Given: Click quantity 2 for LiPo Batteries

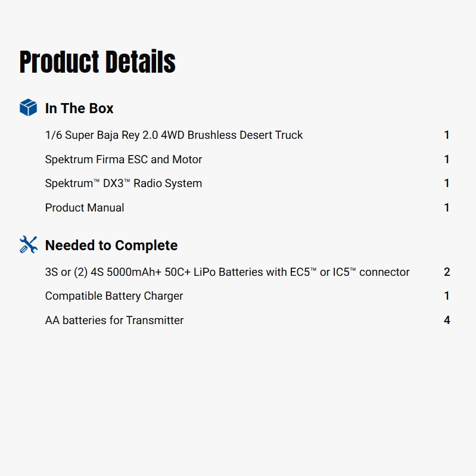Looking at the screenshot, I should pos(447,272).
